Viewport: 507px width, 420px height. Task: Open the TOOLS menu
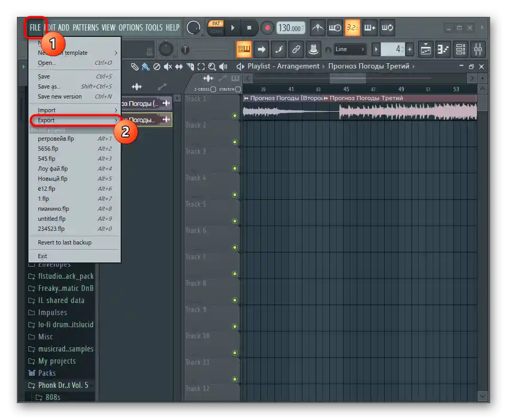154,27
